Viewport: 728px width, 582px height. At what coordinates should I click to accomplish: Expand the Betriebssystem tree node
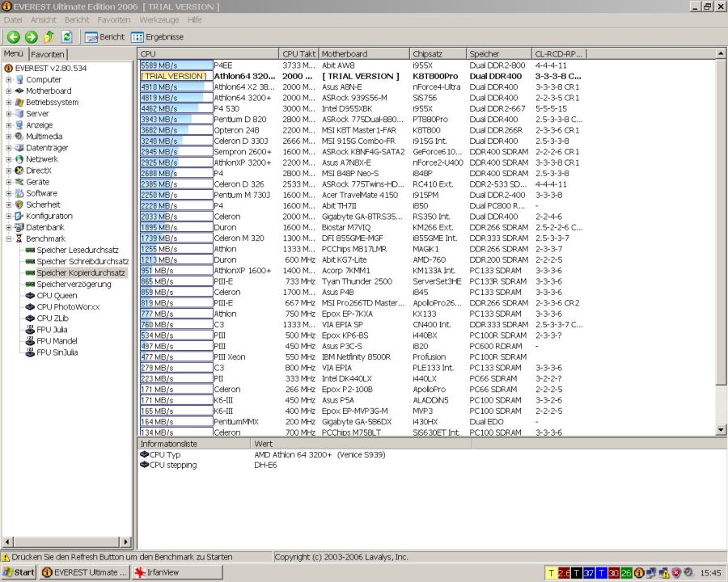(8, 102)
